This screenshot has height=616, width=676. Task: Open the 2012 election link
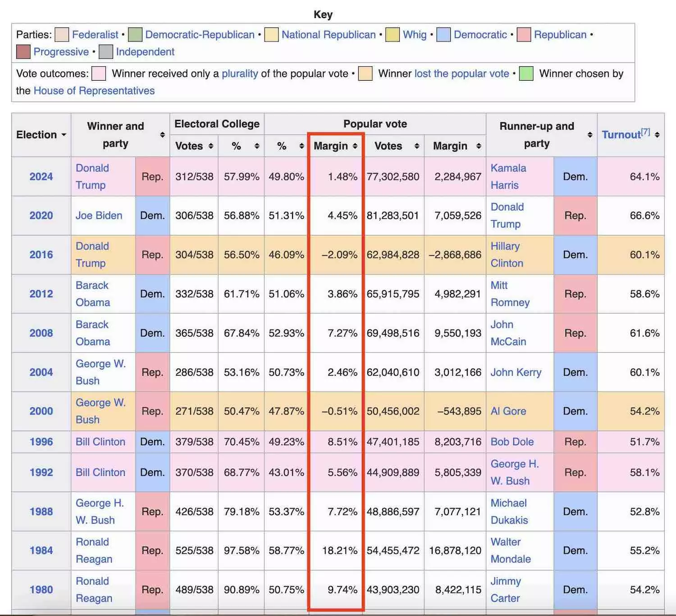pyautogui.click(x=41, y=294)
